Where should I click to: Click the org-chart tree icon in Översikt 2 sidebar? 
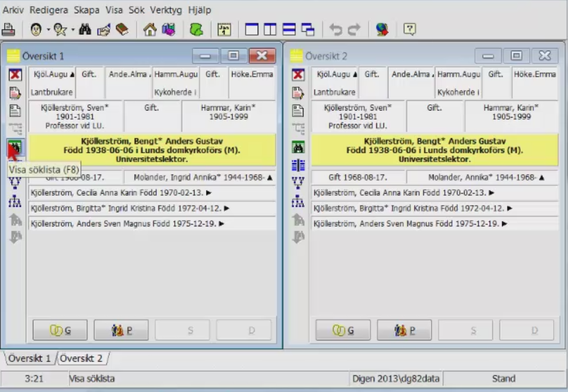tap(298, 201)
